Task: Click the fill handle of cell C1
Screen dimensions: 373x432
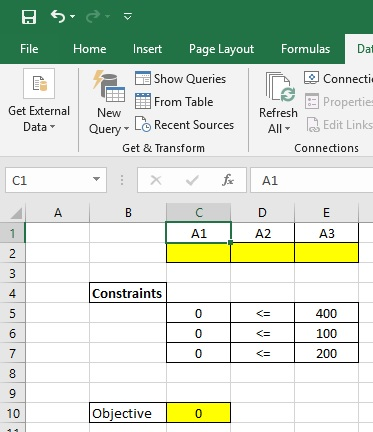Action: pyautogui.click(x=231, y=243)
